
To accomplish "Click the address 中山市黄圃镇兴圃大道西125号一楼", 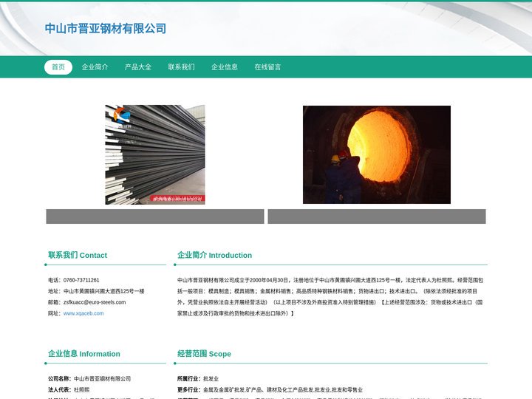I will (104, 291).
